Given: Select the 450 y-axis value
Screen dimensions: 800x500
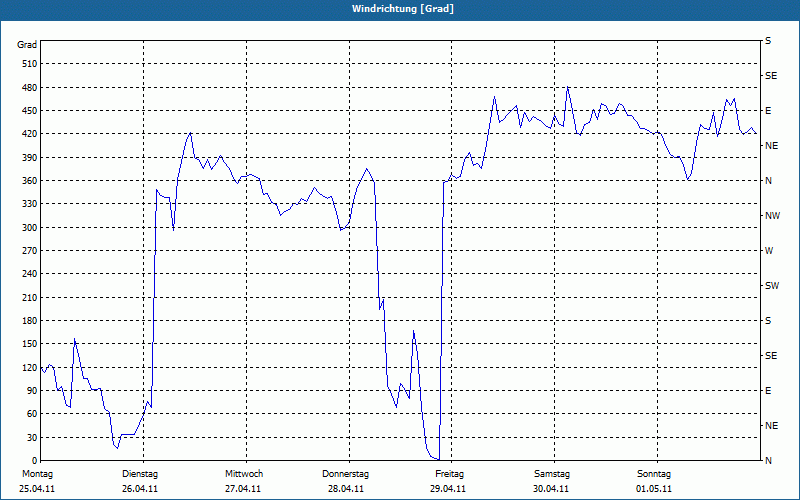Looking at the screenshot, I should (30, 111).
